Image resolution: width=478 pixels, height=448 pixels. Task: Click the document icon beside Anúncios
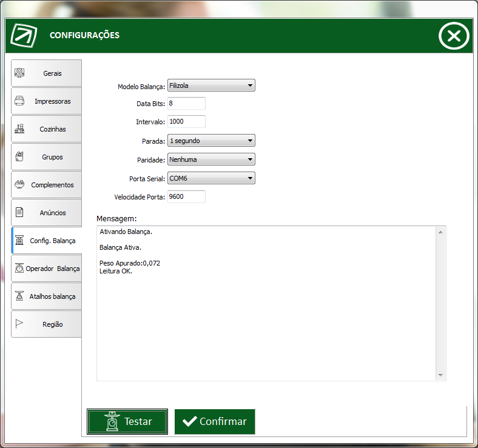coord(19,212)
